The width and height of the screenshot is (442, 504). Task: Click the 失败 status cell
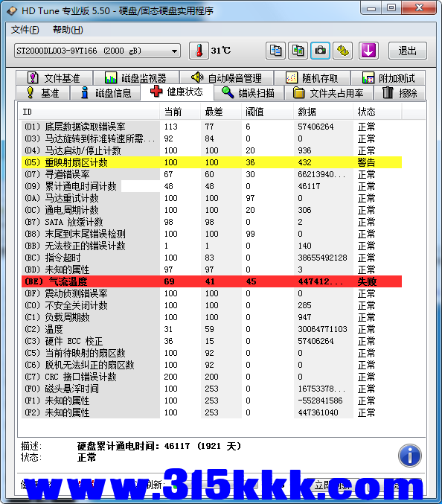tap(367, 281)
